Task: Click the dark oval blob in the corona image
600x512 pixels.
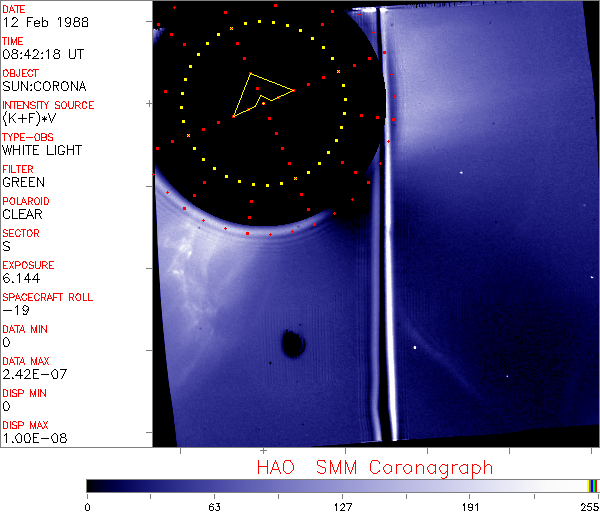Action: pos(293,344)
